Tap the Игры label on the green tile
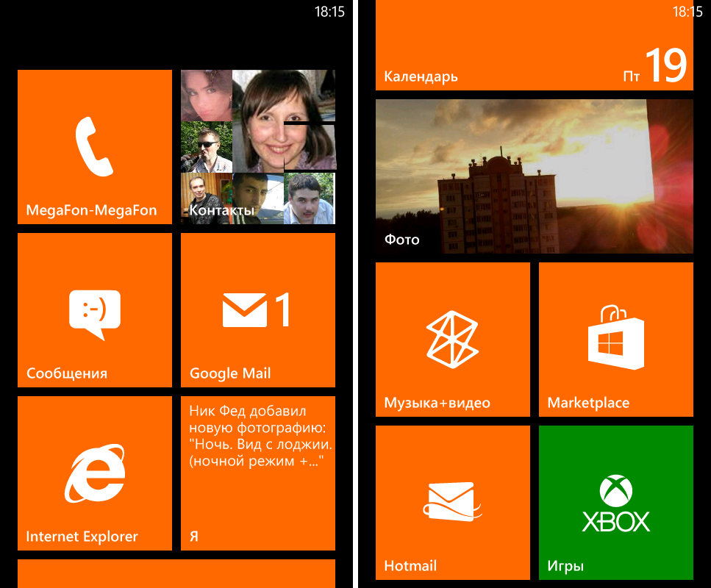 click(565, 566)
